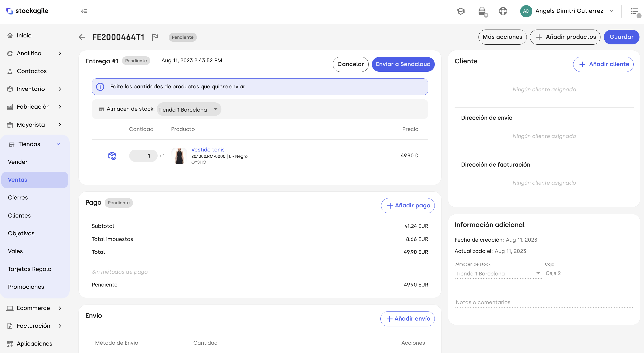Open Tarjetas Regalo in the sidebar

click(30, 269)
